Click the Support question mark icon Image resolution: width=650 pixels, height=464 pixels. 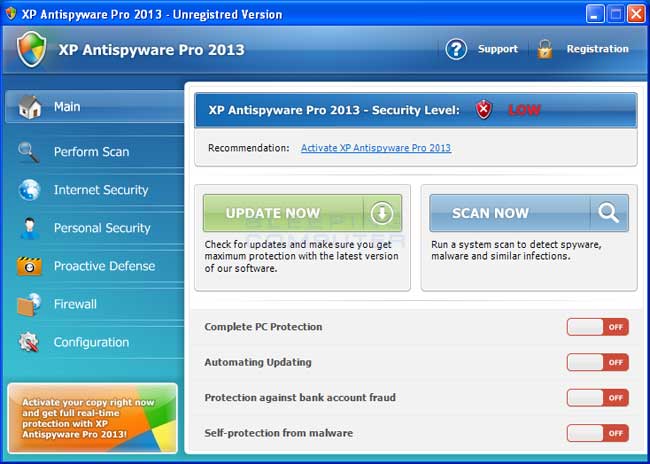pyautogui.click(x=456, y=49)
